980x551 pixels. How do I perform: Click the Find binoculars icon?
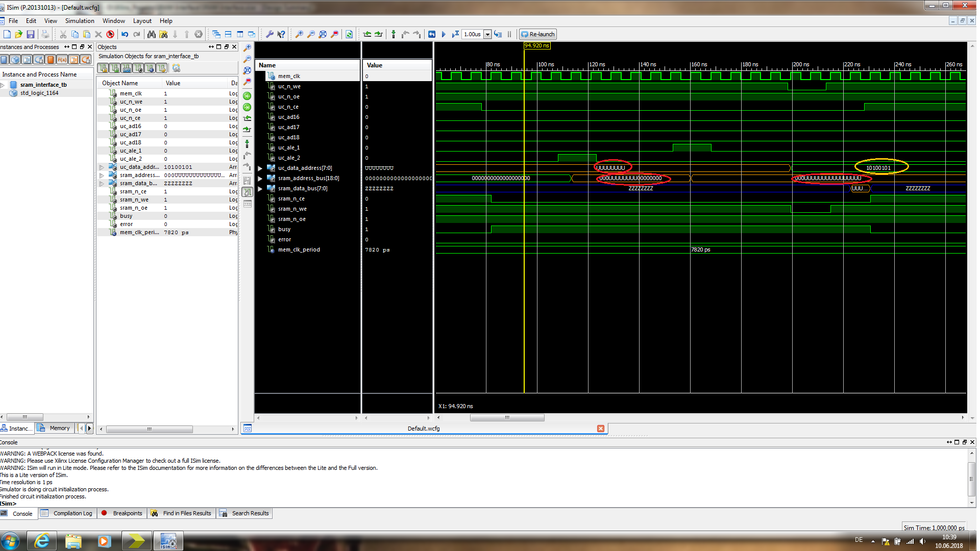[152, 34]
